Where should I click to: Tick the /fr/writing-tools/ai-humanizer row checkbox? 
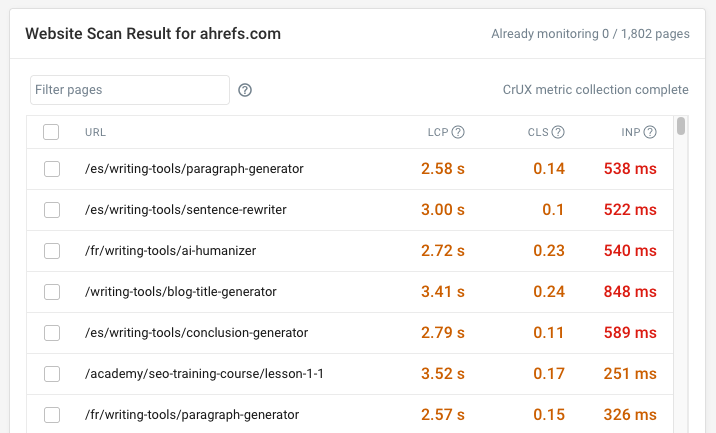click(x=52, y=251)
